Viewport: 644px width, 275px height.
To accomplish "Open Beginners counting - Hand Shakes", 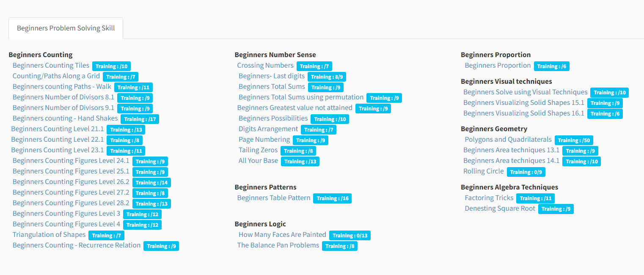I will click(65, 118).
